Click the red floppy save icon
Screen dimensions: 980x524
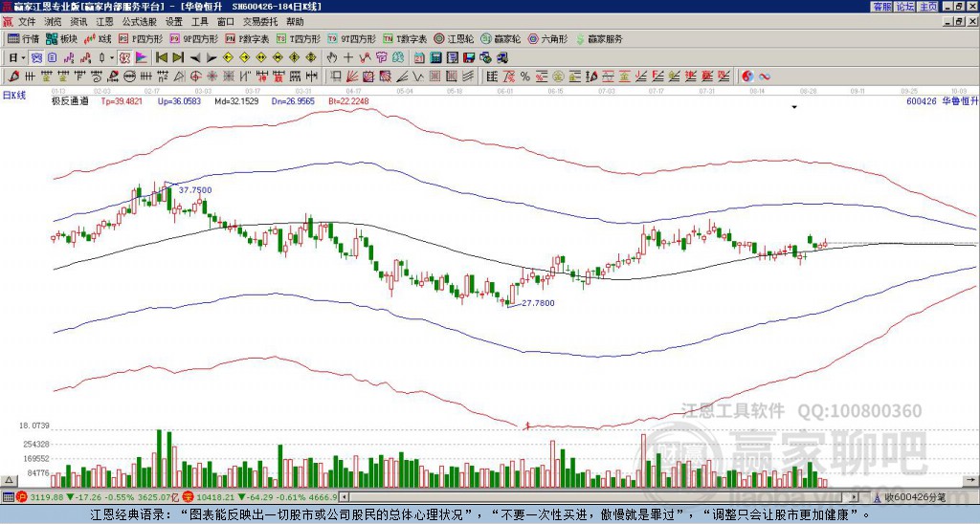pos(469,58)
